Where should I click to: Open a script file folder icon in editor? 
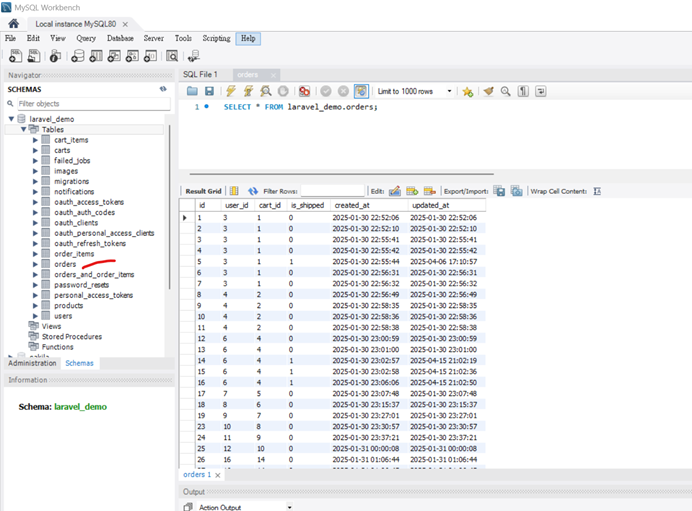click(x=192, y=91)
